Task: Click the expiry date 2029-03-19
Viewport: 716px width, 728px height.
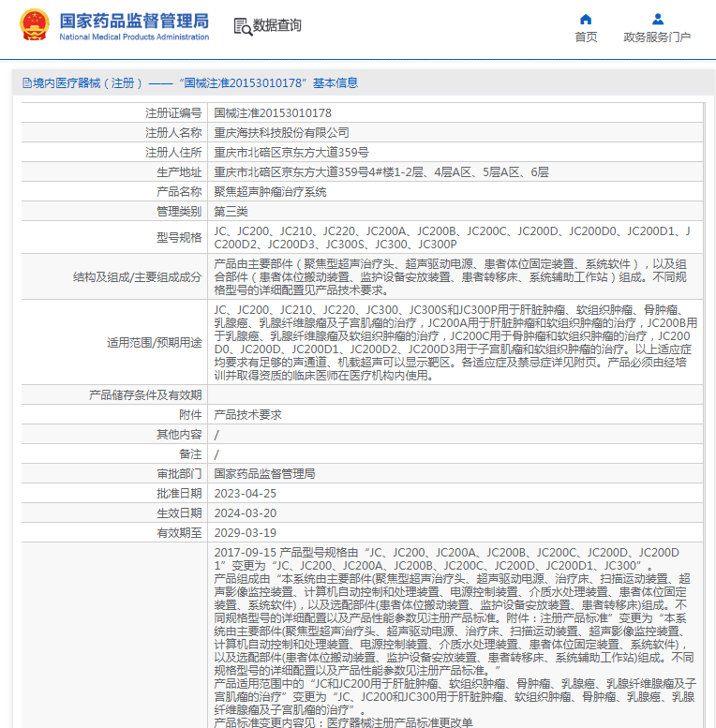Action: (245, 532)
